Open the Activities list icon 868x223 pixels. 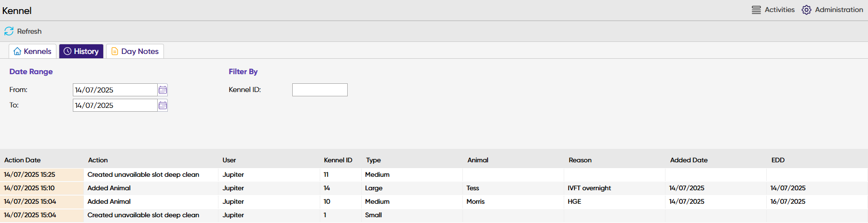(756, 10)
